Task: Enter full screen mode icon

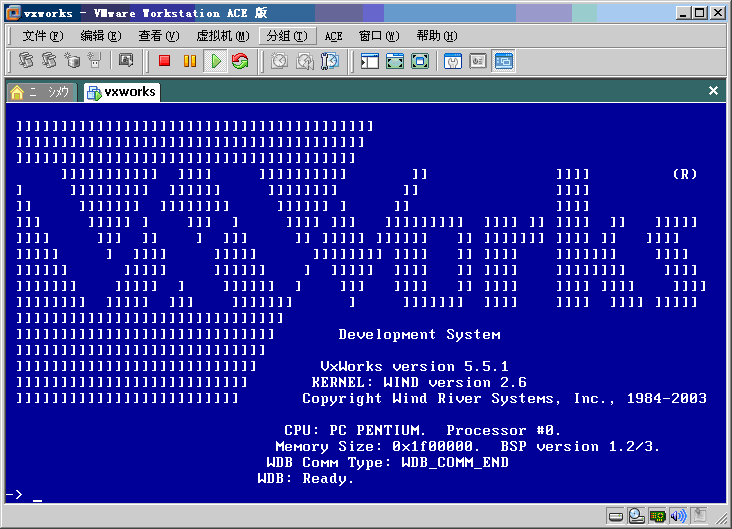Action: [x=420, y=61]
